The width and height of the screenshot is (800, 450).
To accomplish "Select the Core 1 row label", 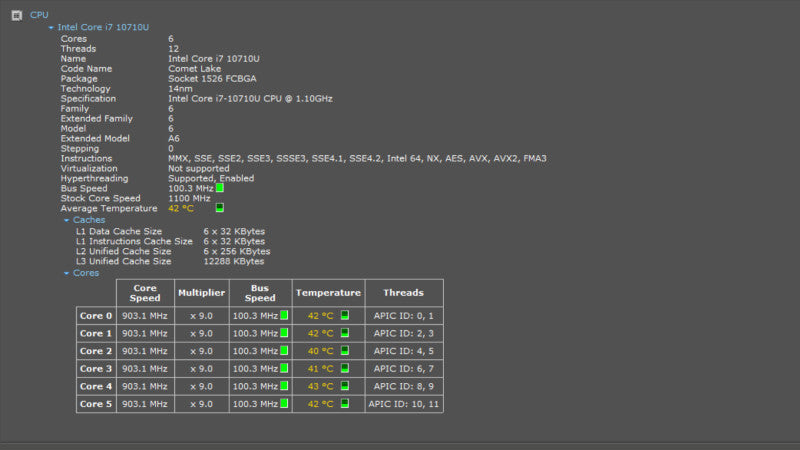I will tap(96, 333).
